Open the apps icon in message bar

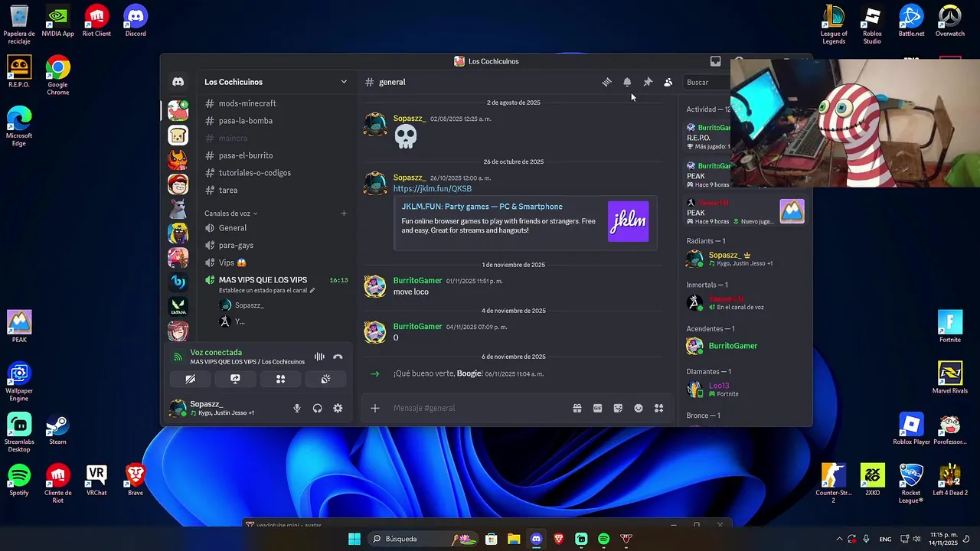click(x=658, y=408)
